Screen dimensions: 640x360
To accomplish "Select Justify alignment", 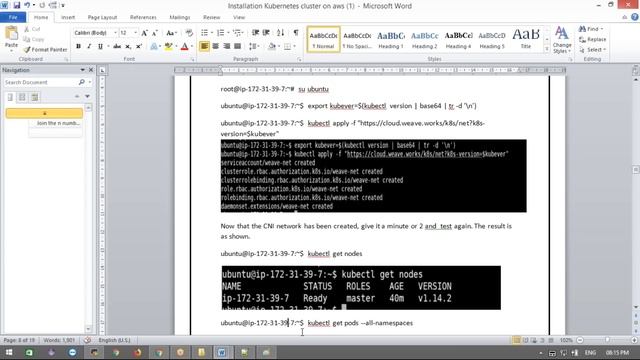I will 238,47.
